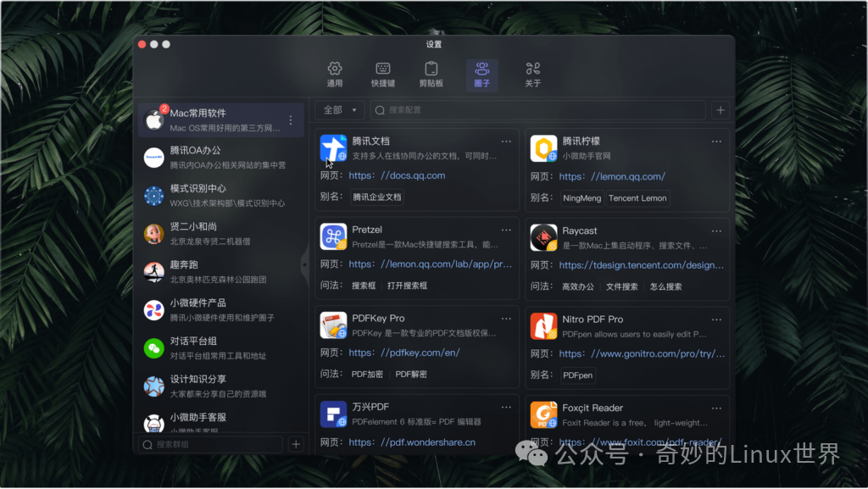Open the pdf.wondershare.cn link
The image size is (868, 489).
412,442
